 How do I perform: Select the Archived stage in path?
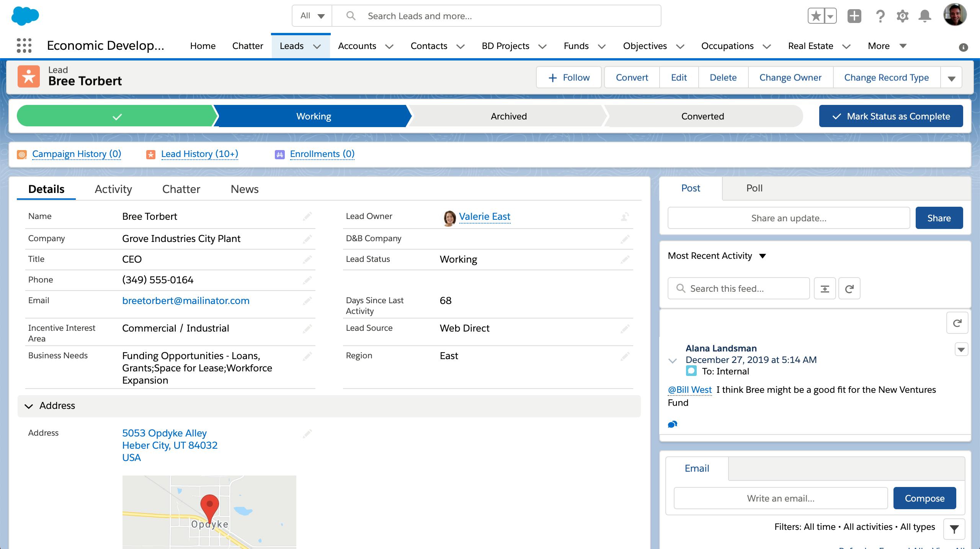[508, 116]
